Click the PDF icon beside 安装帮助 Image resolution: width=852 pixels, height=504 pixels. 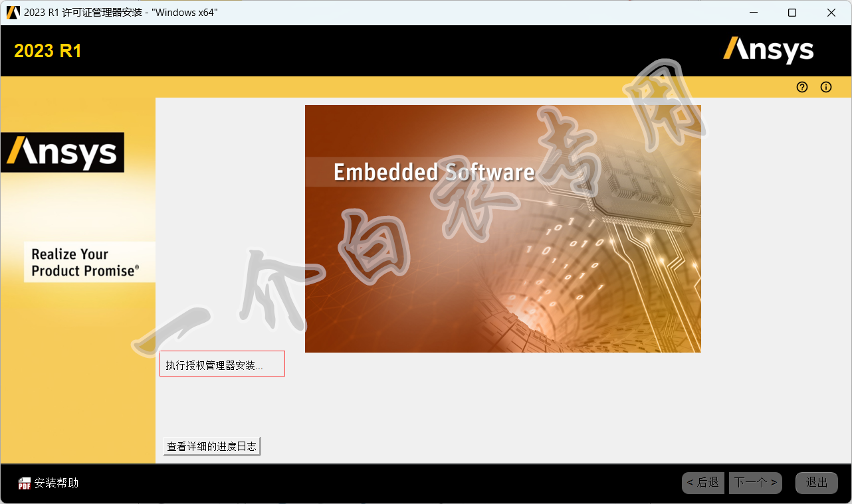[25, 483]
